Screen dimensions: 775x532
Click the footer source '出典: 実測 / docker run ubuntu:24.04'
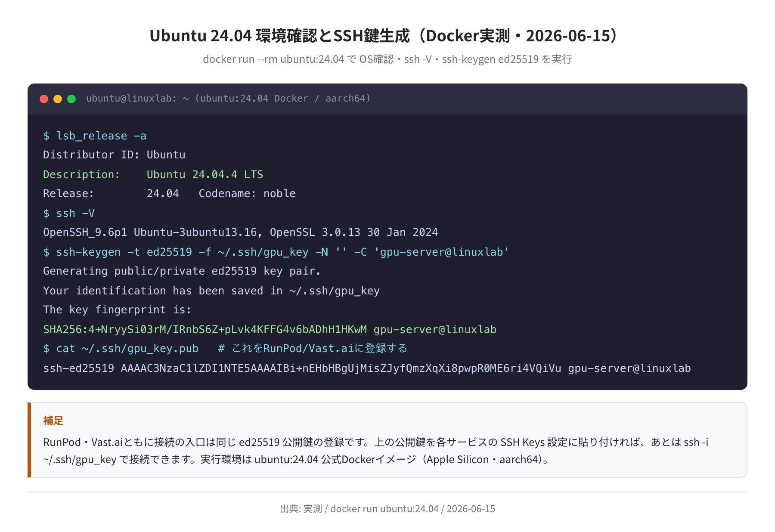(x=387, y=509)
